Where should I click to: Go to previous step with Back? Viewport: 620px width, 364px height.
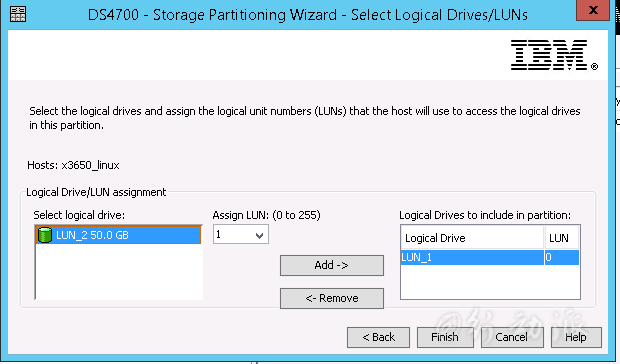tap(378, 337)
